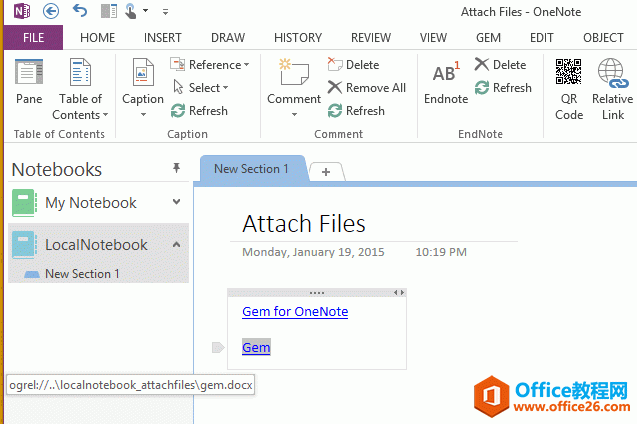
Task: Open the REVIEW ribbon tab
Action: [x=371, y=38]
